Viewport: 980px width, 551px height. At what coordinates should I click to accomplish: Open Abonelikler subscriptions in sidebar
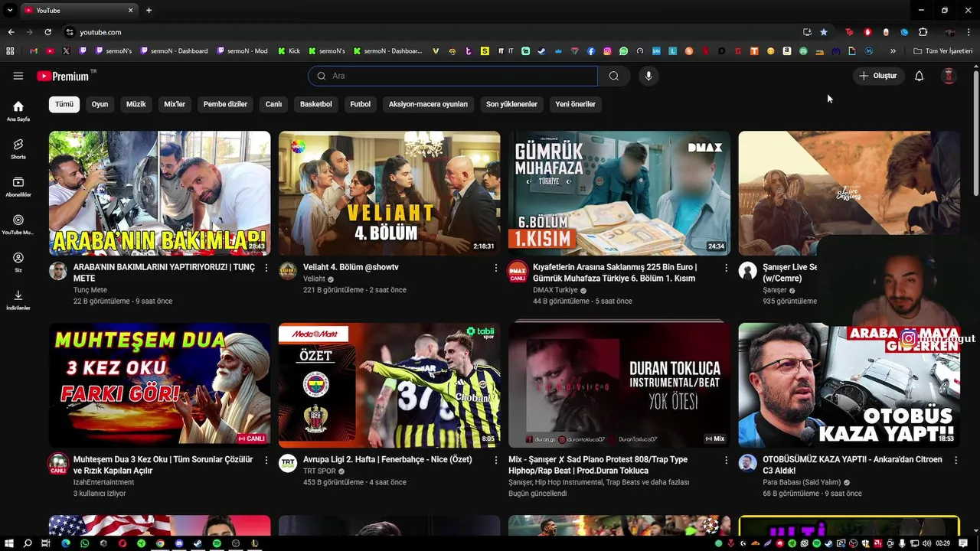tap(18, 187)
